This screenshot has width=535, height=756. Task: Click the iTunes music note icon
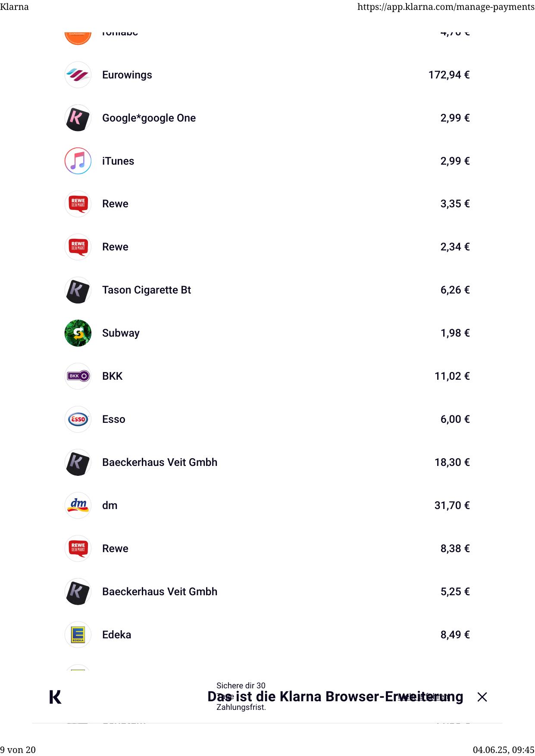78,161
